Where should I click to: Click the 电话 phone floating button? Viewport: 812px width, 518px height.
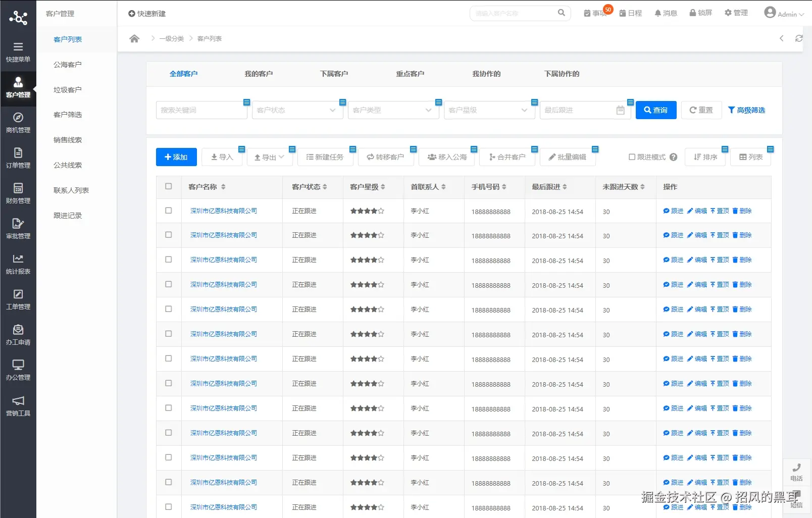point(797,472)
